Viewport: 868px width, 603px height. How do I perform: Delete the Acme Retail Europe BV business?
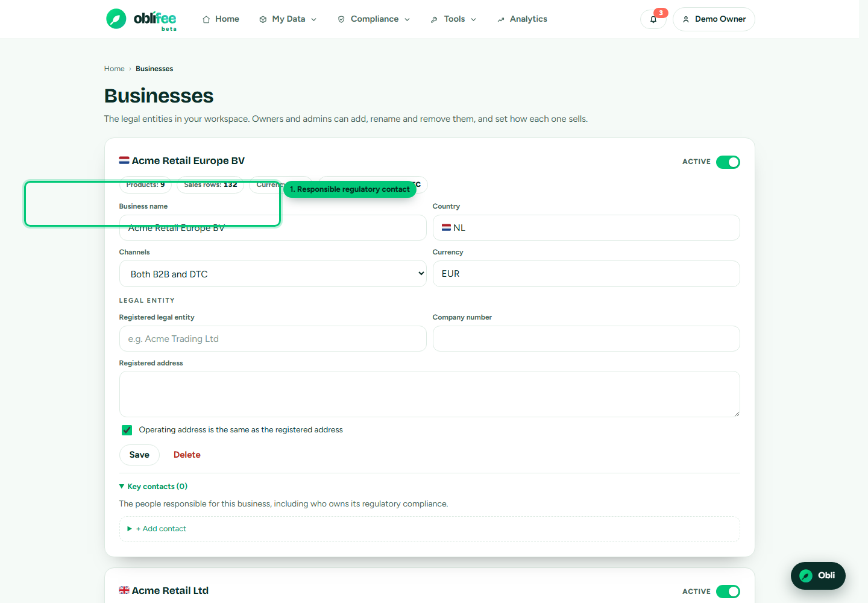tap(187, 455)
